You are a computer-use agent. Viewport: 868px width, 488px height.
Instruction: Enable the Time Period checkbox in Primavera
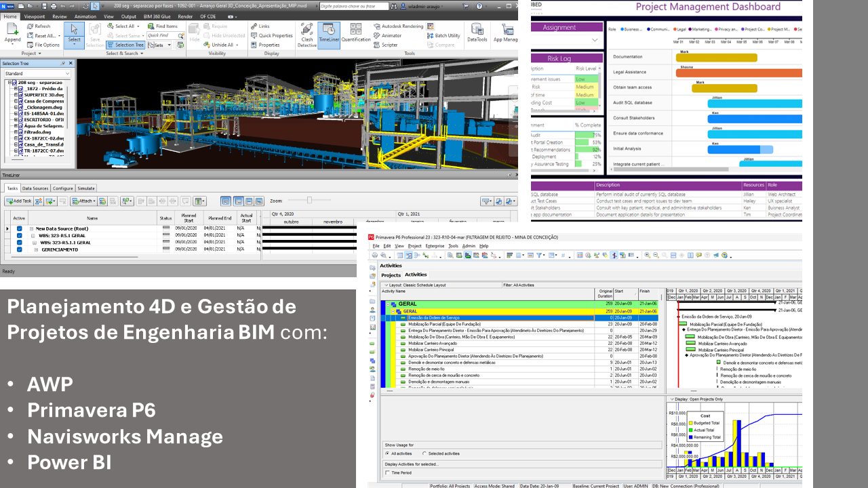(x=387, y=472)
